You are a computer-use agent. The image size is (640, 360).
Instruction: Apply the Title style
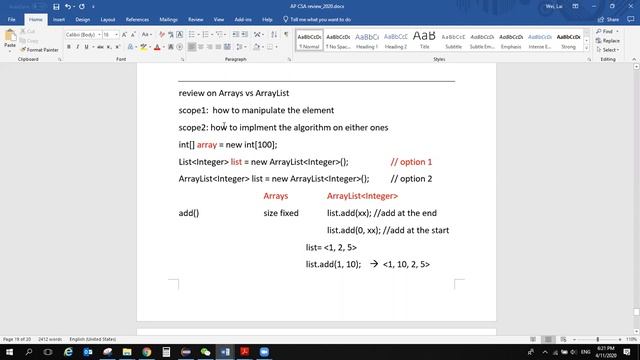pyautogui.click(x=424, y=40)
